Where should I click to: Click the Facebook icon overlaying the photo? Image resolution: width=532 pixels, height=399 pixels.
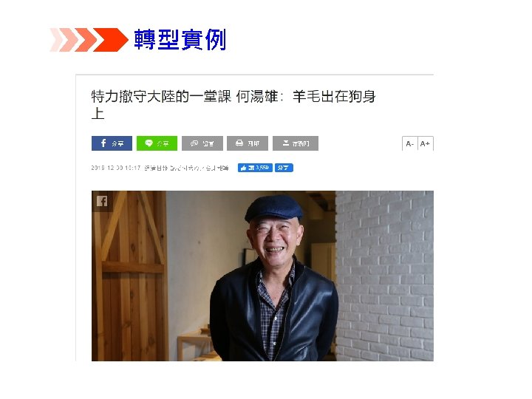point(102,201)
